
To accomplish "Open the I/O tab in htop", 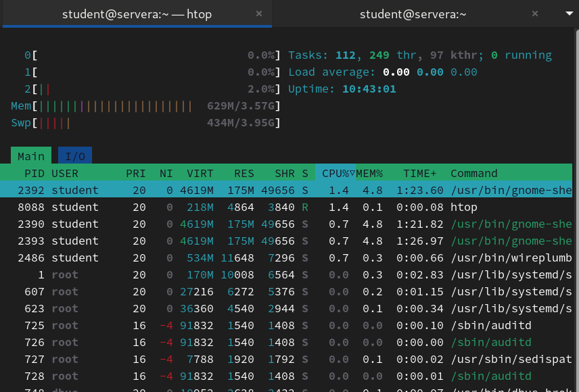I will tap(75, 156).
